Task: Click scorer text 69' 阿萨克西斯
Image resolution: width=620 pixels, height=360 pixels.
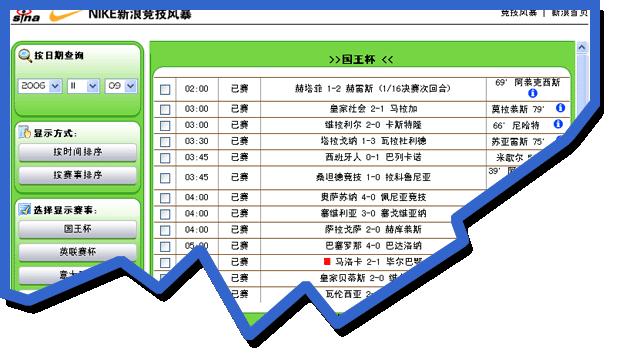Action: pyautogui.click(x=527, y=83)
